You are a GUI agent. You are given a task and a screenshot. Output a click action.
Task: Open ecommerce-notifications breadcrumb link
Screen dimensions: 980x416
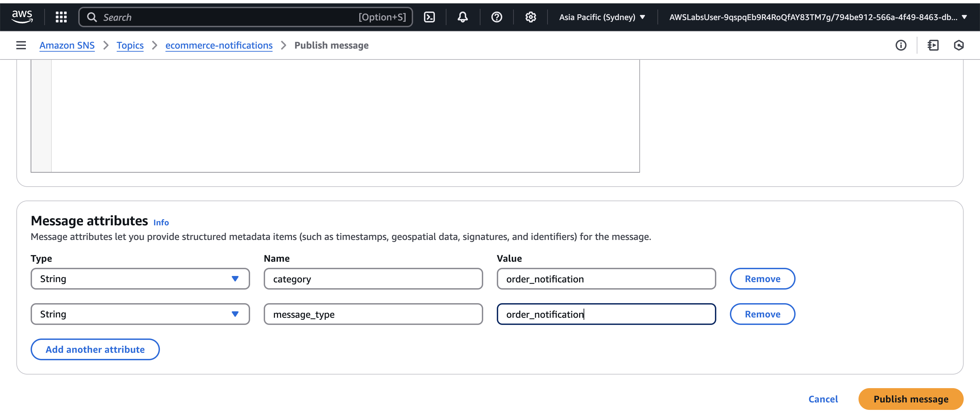point(219,45)
